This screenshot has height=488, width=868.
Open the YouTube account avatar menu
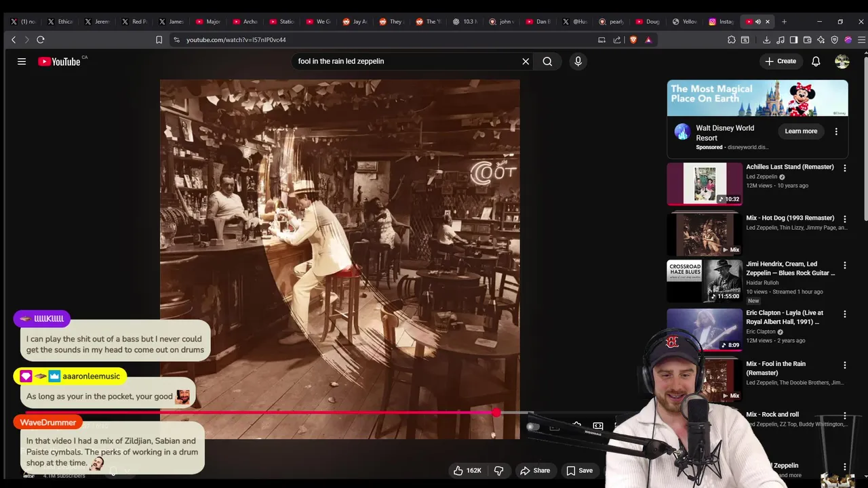click(842, 61)
